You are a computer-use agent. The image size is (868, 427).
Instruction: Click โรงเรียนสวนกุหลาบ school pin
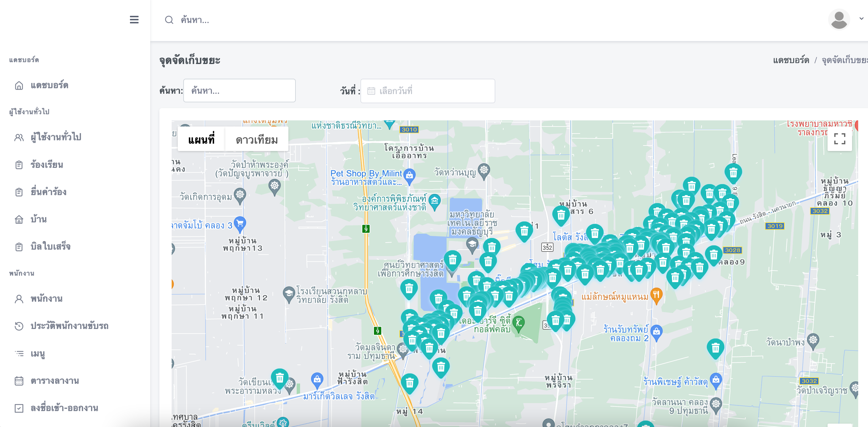click(289, 295)
